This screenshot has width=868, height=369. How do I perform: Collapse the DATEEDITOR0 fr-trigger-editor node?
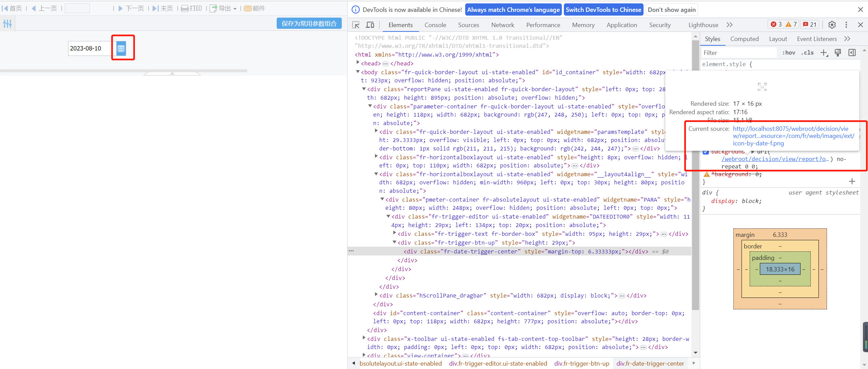click(388, 216)
